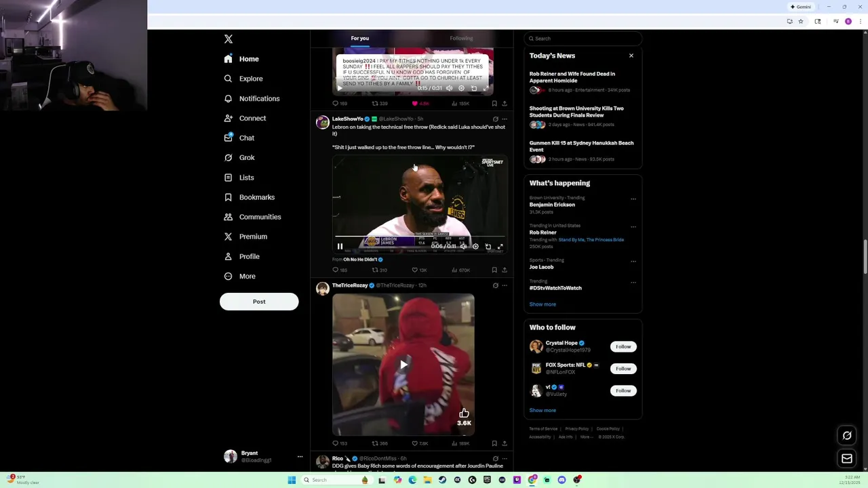The image size is (868, 488).
Task: Reply to the LakeShowYo post
Action: click(x=340, y=270)
